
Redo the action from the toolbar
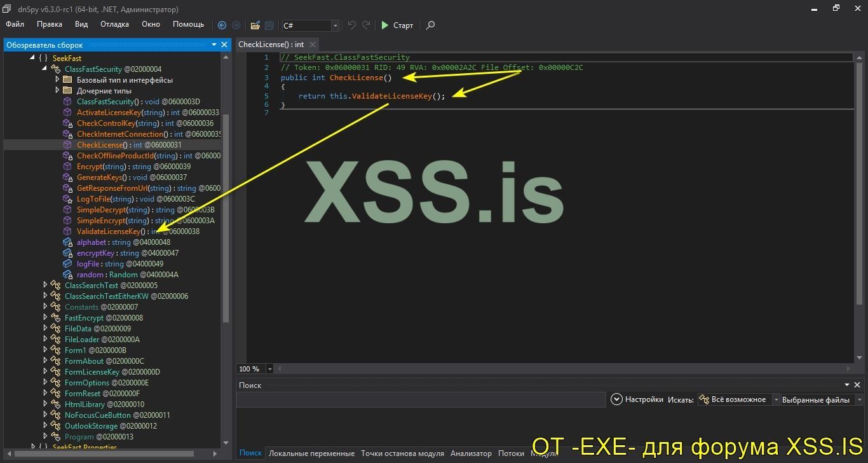point(366,25)
